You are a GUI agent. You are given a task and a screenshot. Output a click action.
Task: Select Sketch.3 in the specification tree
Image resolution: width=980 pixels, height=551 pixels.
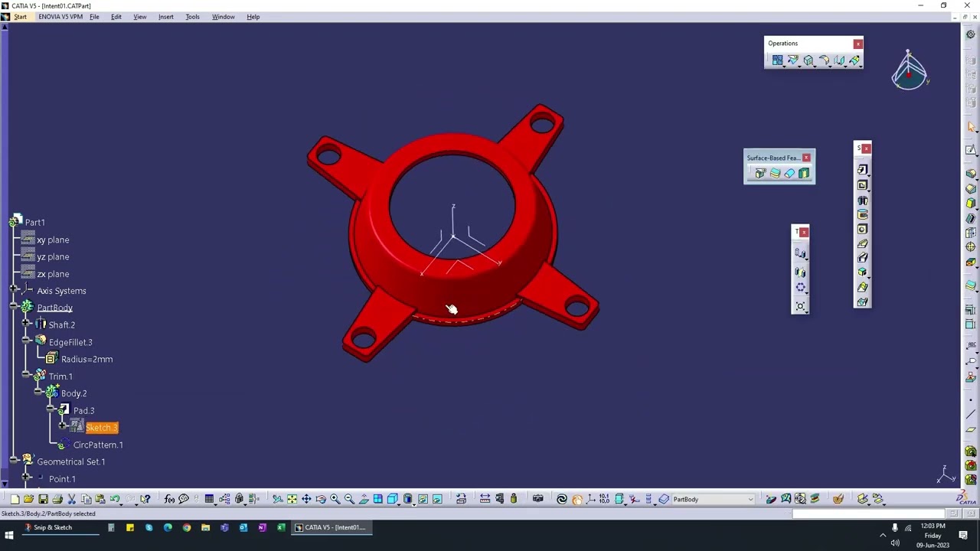(102, 428)
